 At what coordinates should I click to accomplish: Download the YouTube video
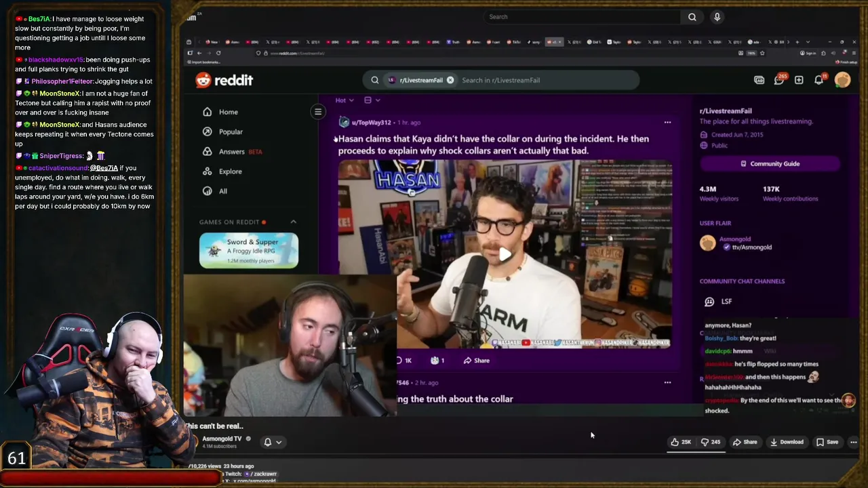click(x=787, y=442)
